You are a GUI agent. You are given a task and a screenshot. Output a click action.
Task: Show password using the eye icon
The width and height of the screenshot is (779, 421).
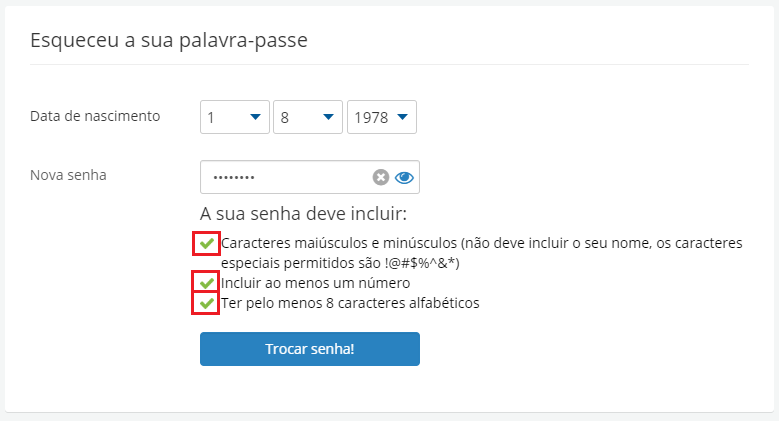pyautogui.click(x=404, y=177)
